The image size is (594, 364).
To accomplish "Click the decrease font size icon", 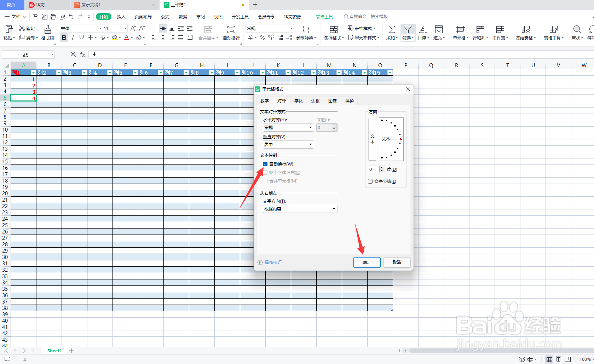I will pyautogui.click(x=142, y=28).
